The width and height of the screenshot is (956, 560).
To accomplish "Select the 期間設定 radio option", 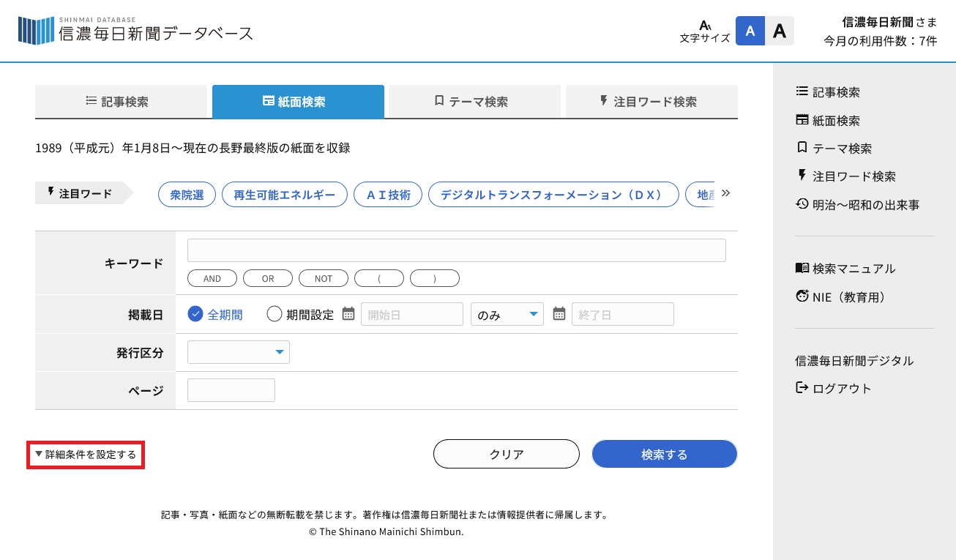I will [x=275, y=314].
